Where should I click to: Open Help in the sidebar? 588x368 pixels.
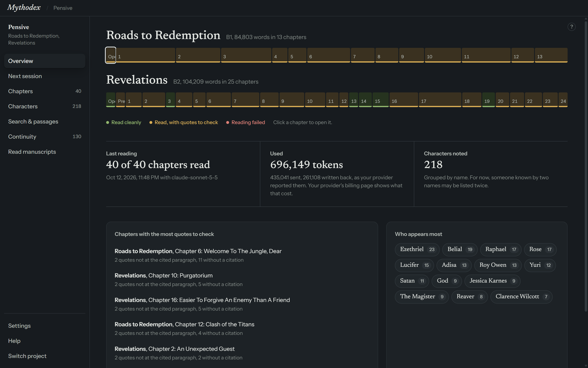pos(44,341)
